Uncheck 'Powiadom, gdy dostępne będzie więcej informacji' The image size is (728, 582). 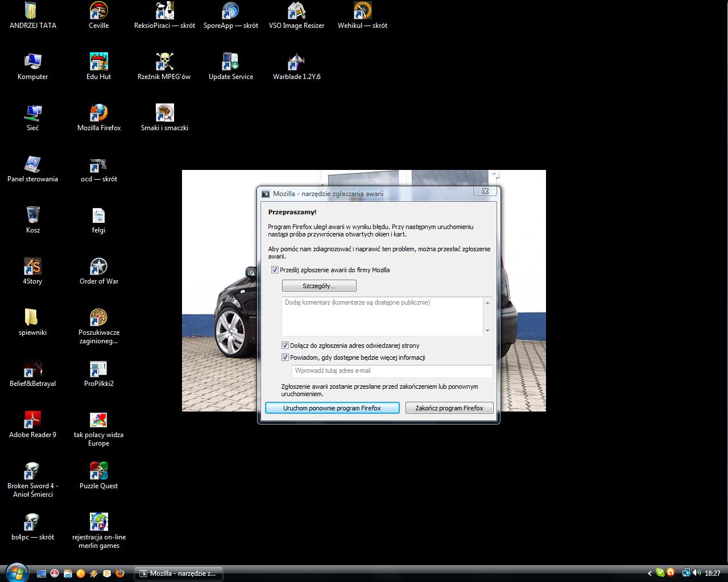click(x=286, y=357)
